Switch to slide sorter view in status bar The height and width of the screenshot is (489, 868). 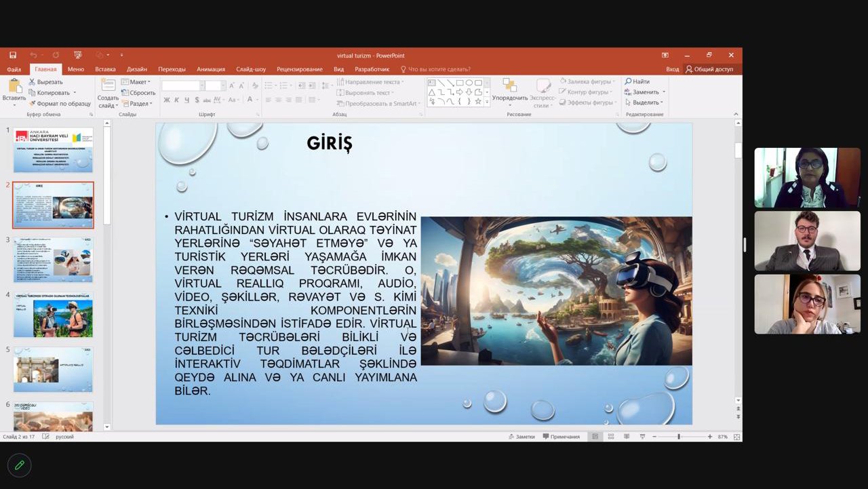pyautogui.click(x=610, y=437)
